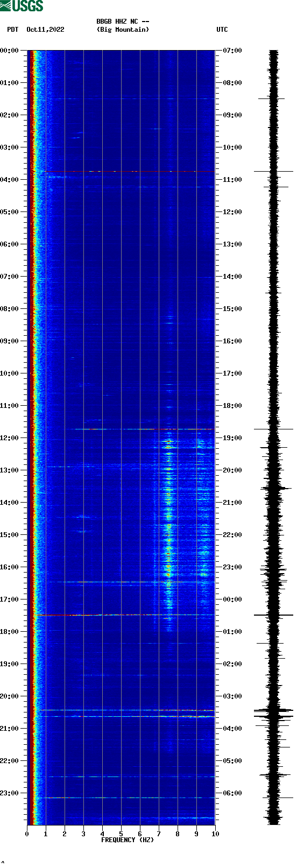
Task: Click PDT time label '15:00'
Action: click(x=9, y=535)
